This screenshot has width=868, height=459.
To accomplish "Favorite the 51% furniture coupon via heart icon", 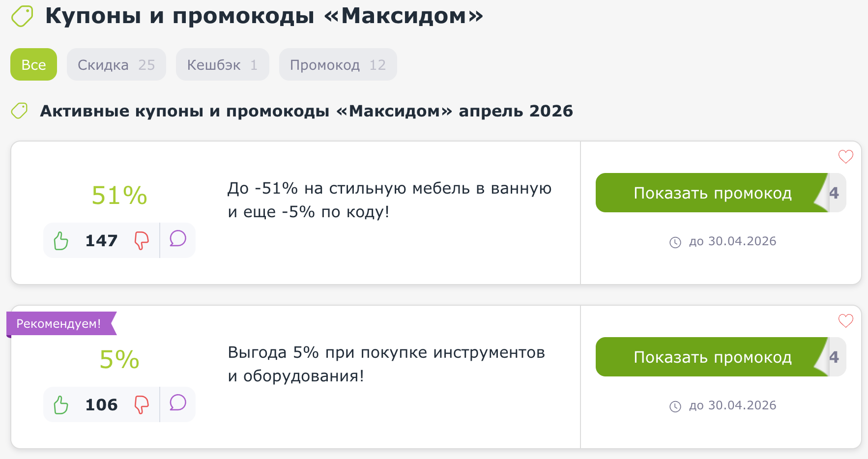I will [845, 157].
